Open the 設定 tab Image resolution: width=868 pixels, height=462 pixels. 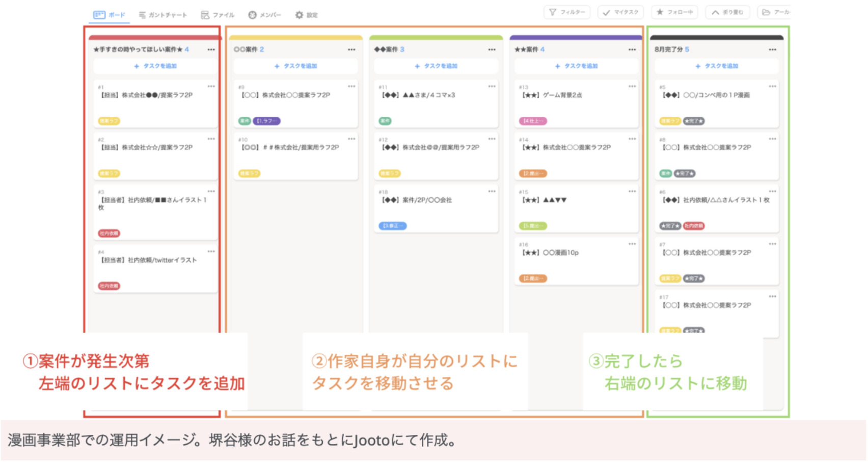[306, 15]
